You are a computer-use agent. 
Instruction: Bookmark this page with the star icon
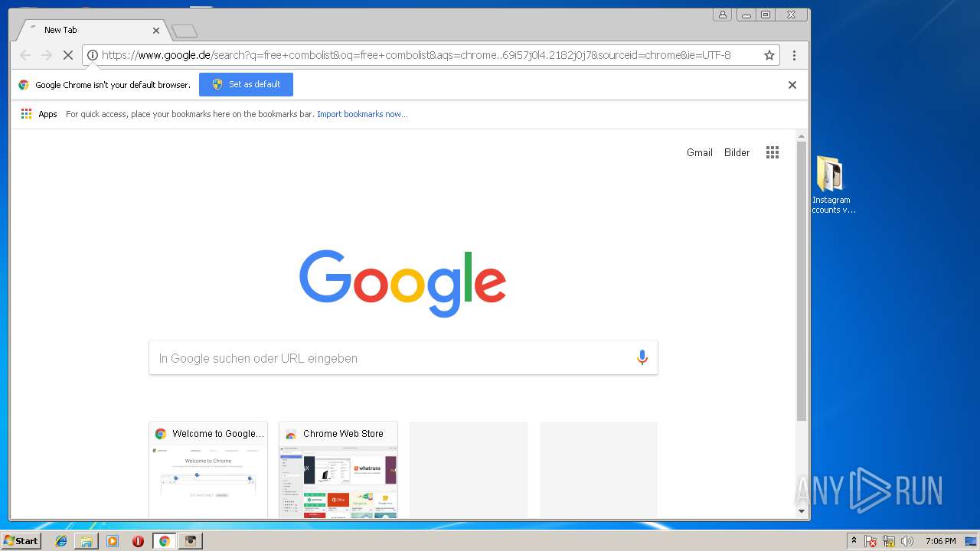769,55
